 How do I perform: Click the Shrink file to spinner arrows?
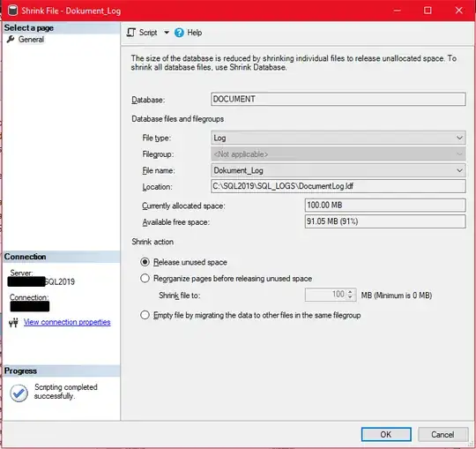tap(350, 295)
